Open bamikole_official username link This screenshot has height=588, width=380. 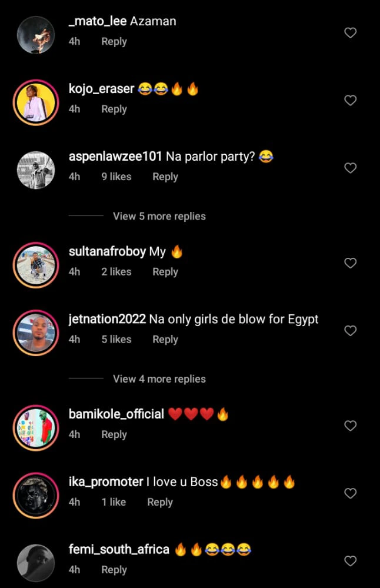[116, 414]
